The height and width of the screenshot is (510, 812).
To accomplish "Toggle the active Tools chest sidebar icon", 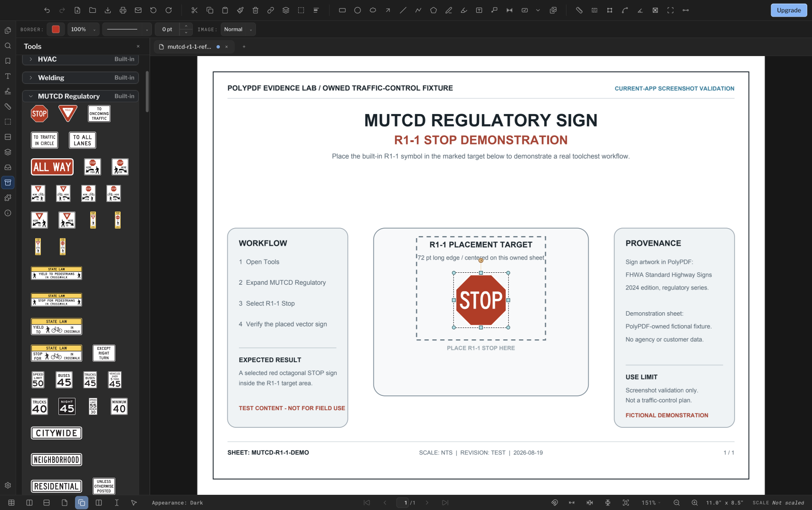I will point(8,183).
